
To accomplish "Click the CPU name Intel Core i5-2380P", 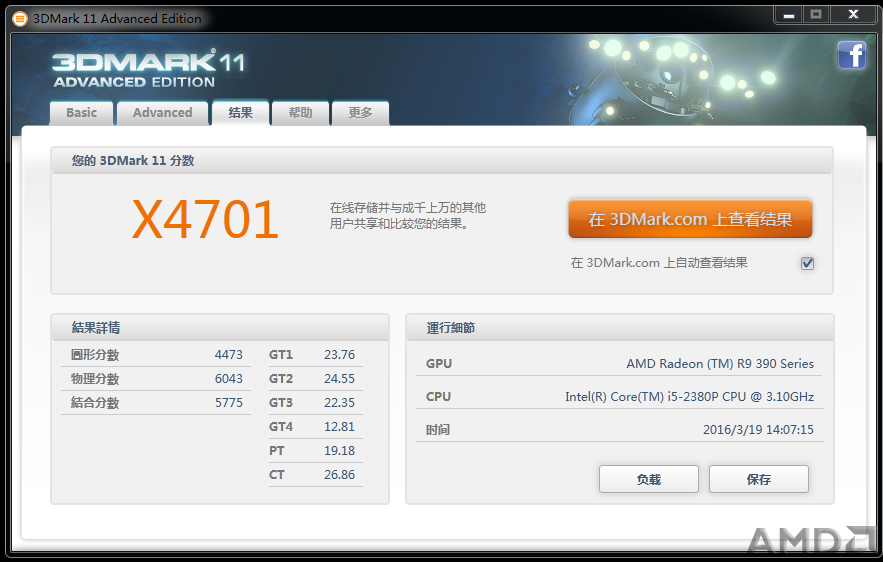I will point(690,397).
